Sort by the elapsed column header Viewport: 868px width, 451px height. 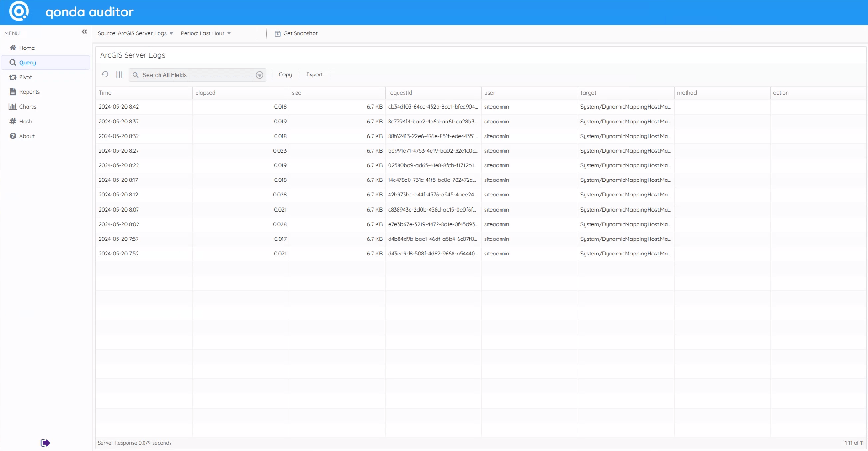coord(205,93)
